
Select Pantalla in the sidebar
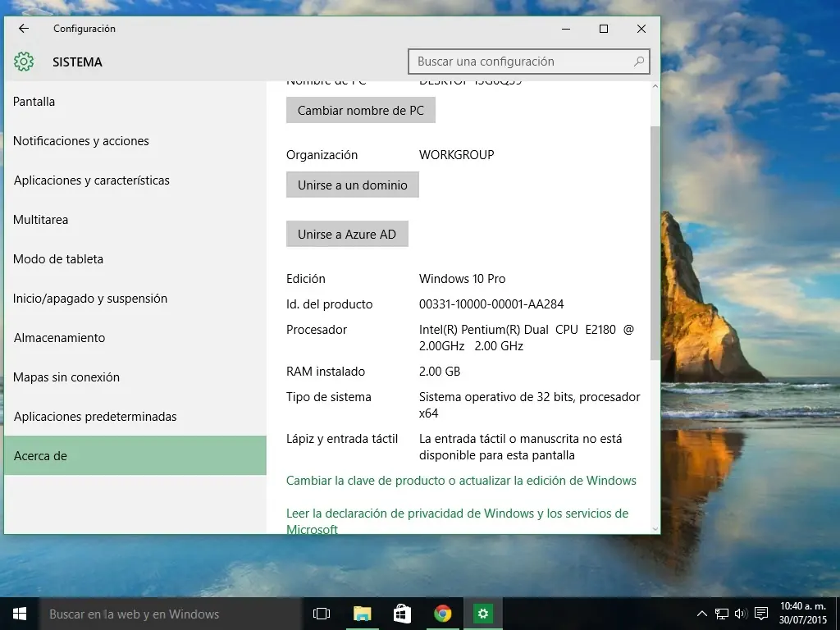[x=135, y=101]
